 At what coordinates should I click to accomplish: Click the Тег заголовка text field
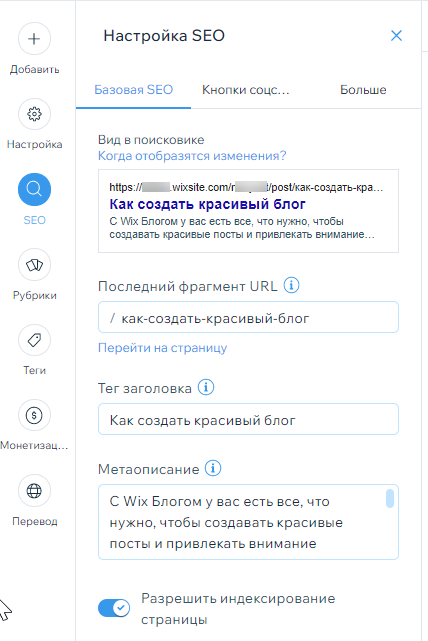(248, 419)
